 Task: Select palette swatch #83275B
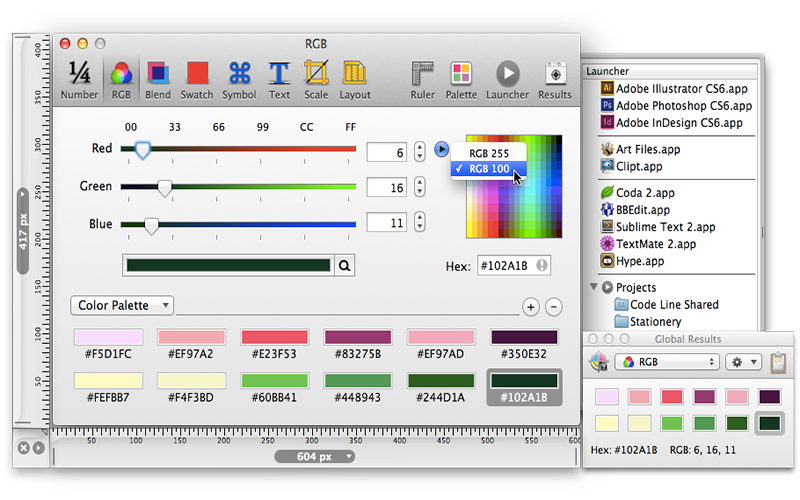pyautogui.click(x=358, y=337)
